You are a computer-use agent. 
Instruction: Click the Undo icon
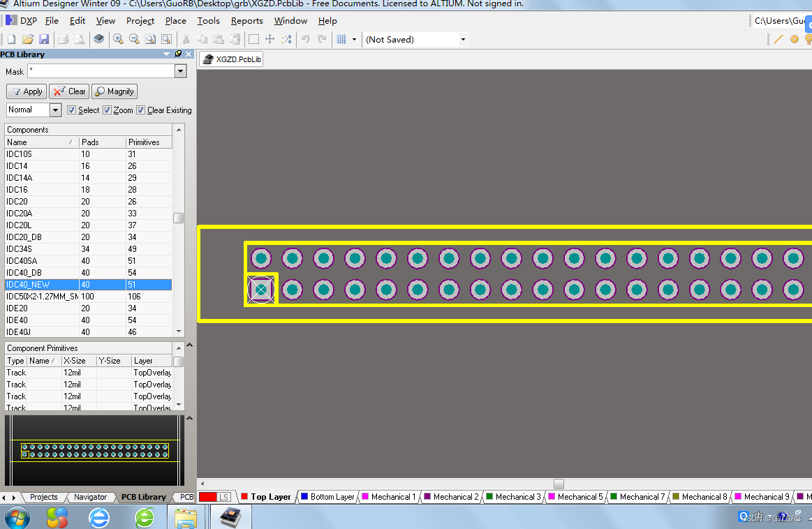[305, 39]
